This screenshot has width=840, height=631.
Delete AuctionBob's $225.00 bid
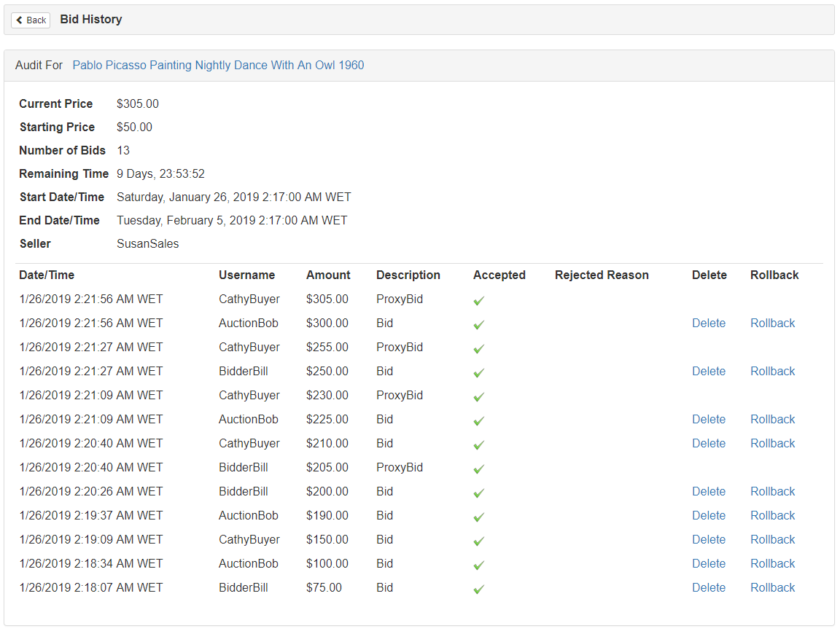708,420
